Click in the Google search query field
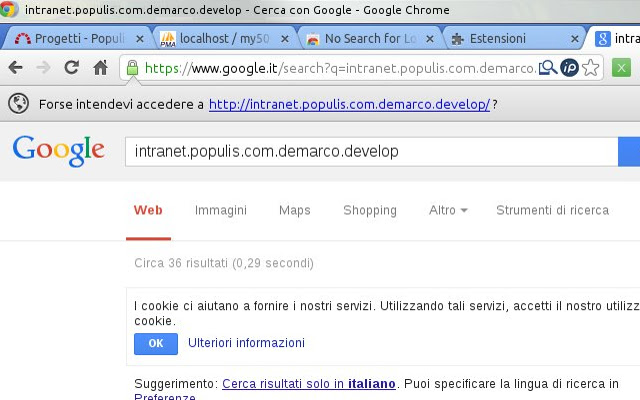The image size is (640, 400). click(x=371, y=152)
